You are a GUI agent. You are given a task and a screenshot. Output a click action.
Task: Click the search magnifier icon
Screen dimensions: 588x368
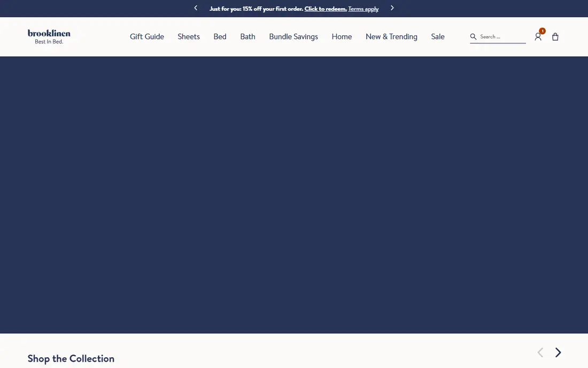[473, 36]
